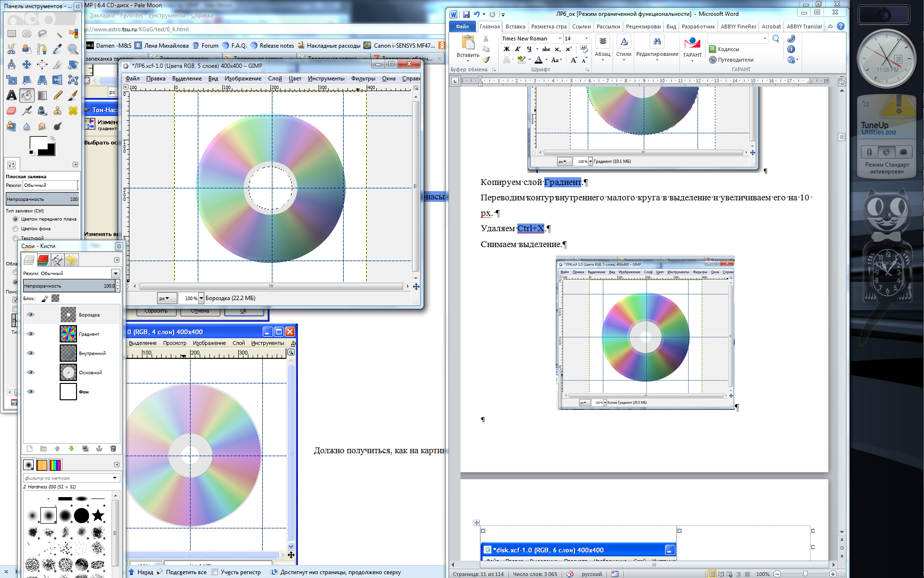924x578 pixels.
Task: Switch to the Ссылки ribbon tab
Action: click(581, 26)
